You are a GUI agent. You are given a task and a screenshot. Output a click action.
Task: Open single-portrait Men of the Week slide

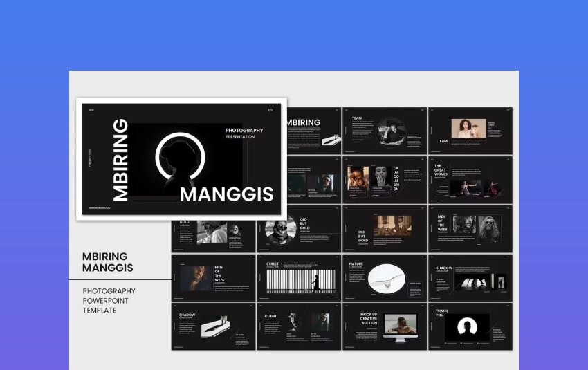pyautogui.click(x=213, y=277)
